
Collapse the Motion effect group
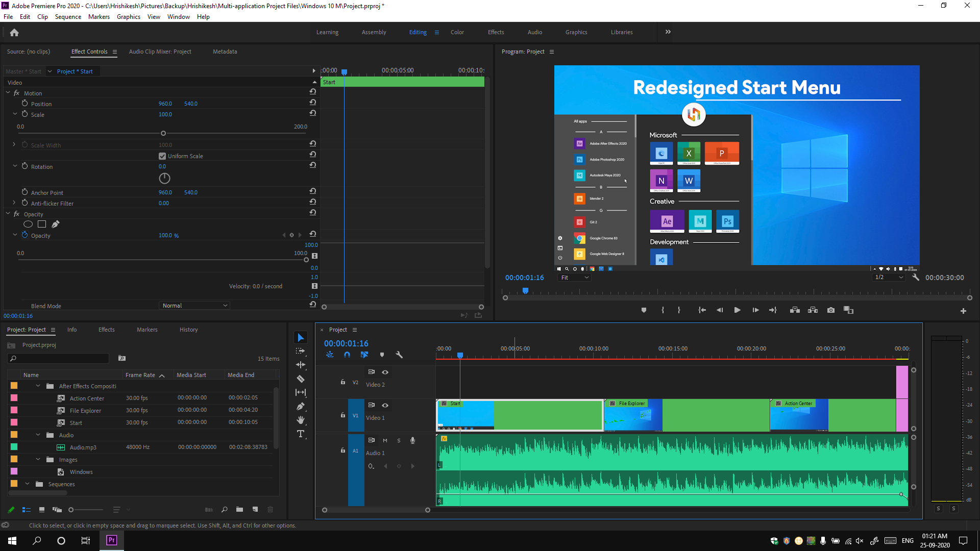[x=8, y=93]
